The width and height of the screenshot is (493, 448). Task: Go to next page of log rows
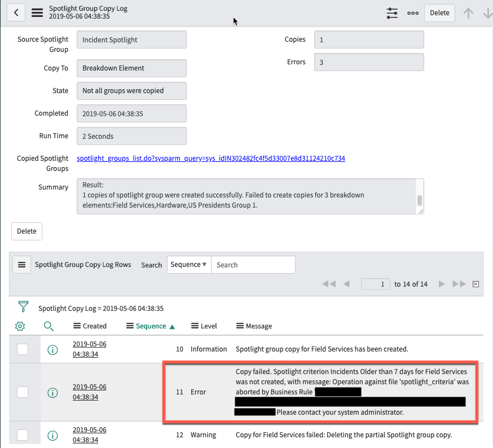(442, 284)
